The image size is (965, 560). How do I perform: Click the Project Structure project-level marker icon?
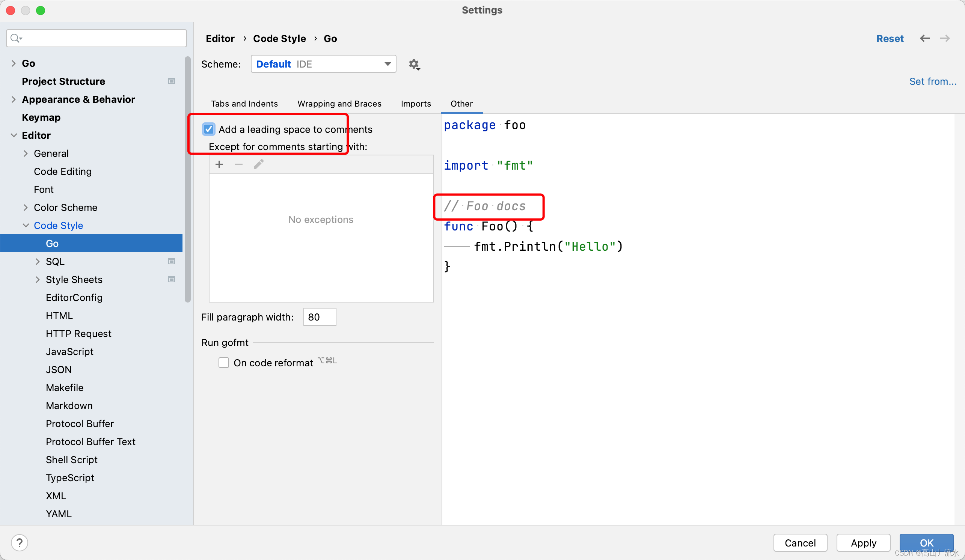[x=172, y=81]
